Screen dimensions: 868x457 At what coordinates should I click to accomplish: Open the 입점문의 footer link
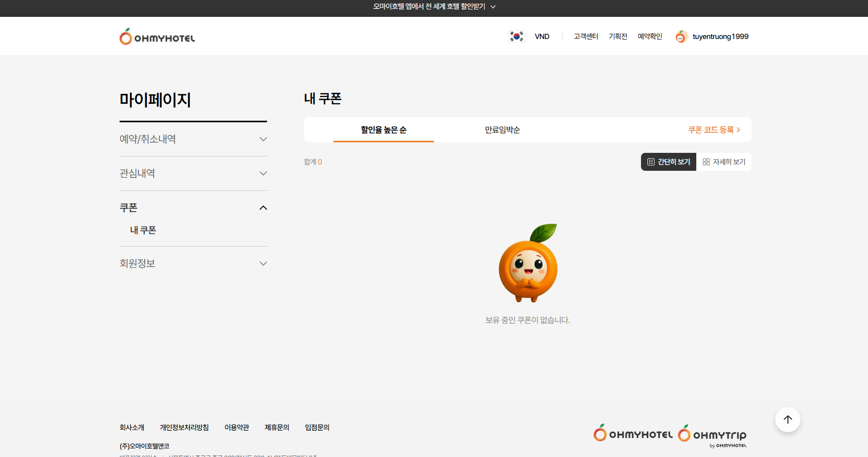(317, 427)
